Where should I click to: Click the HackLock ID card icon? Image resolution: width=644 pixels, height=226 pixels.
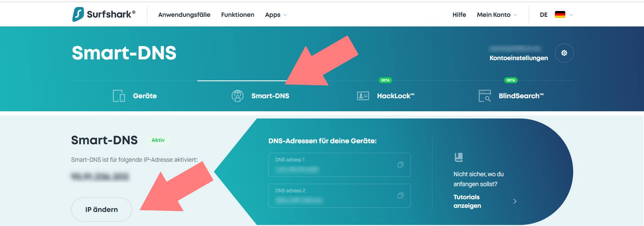(363, 96)
